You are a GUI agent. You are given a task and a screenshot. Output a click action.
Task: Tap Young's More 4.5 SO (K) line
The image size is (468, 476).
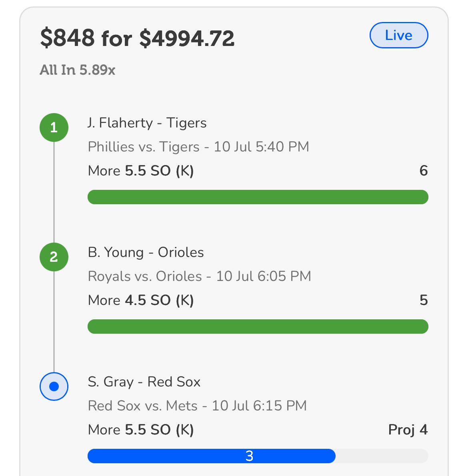(141, 301)
